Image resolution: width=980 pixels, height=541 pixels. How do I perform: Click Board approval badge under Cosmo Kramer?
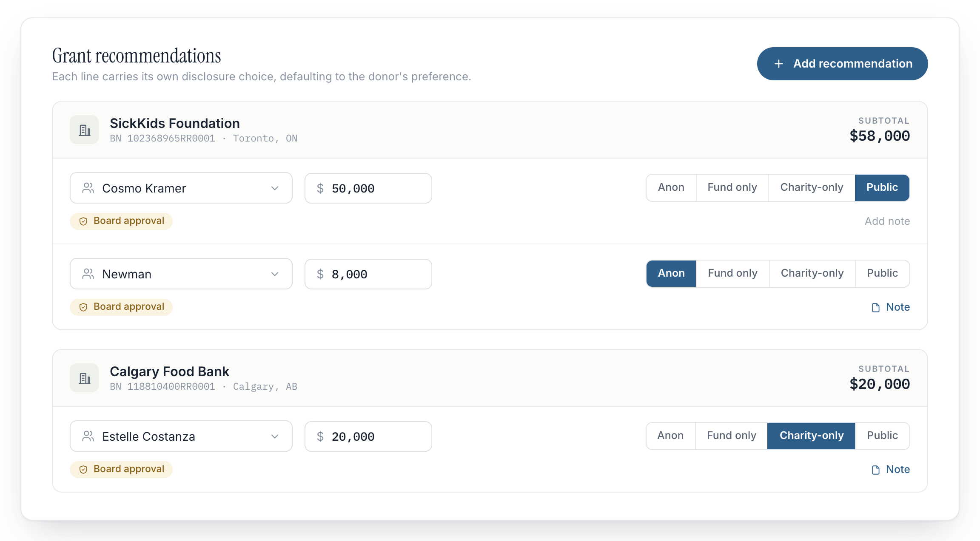tap(121, 221)
